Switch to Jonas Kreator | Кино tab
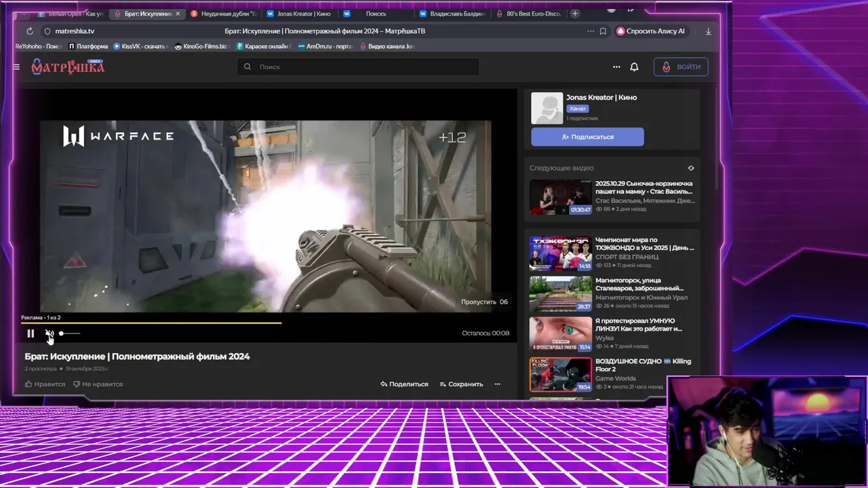The width and height of the screenshot is (868, 488). (299, 14)
